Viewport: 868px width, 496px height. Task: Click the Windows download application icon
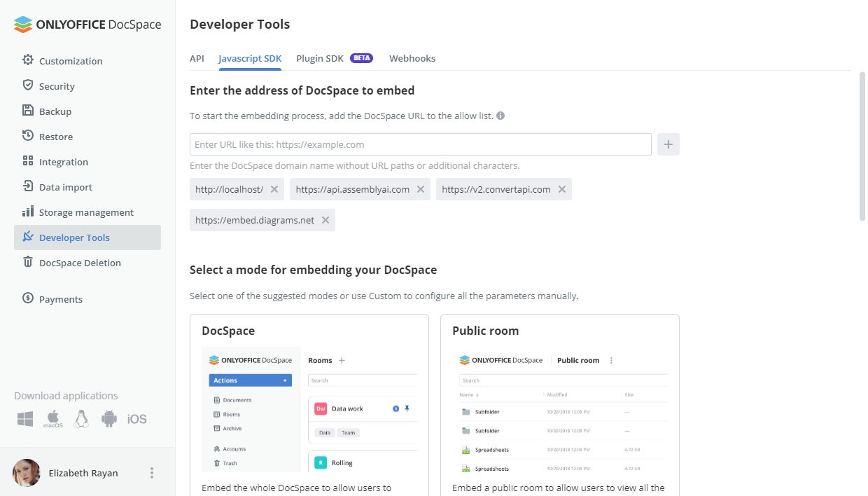[25, 419]
